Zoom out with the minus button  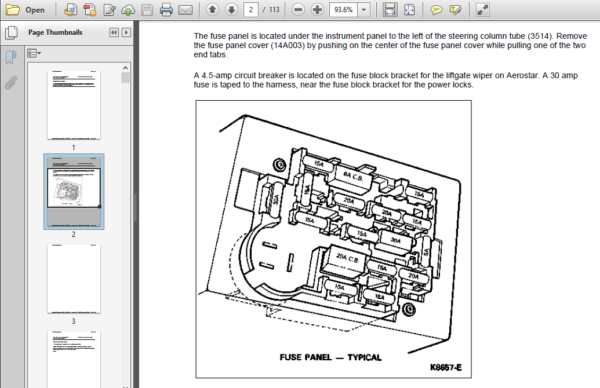(298, 10)
